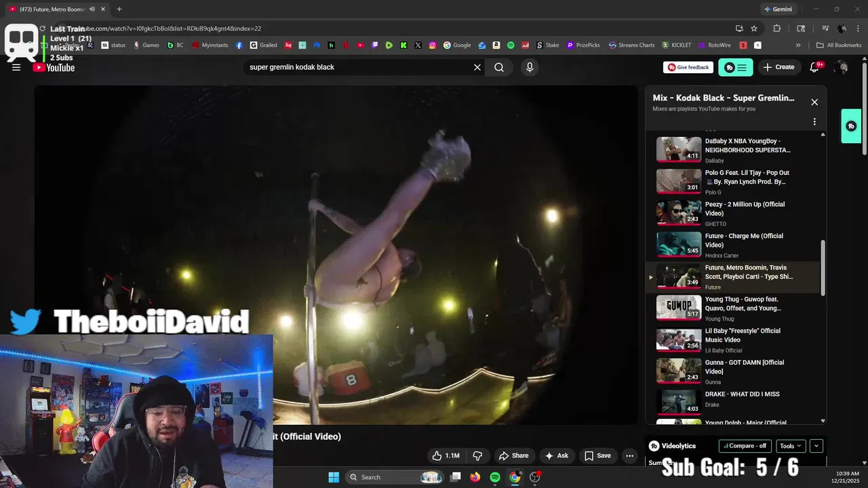Mute the tab using the speaker icon

92,9
